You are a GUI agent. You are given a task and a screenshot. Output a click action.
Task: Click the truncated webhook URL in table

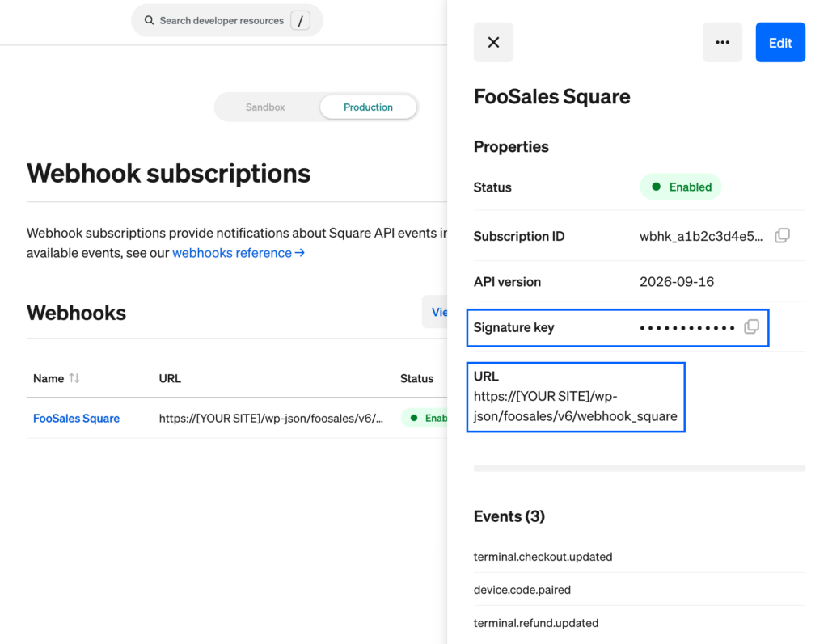coord(271,418)
